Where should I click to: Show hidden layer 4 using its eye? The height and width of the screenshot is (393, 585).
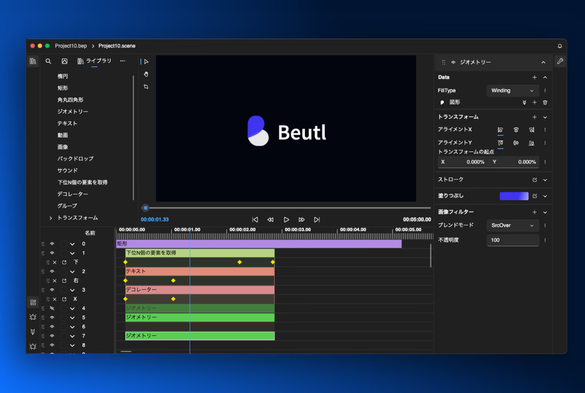(x=52, y=308)
